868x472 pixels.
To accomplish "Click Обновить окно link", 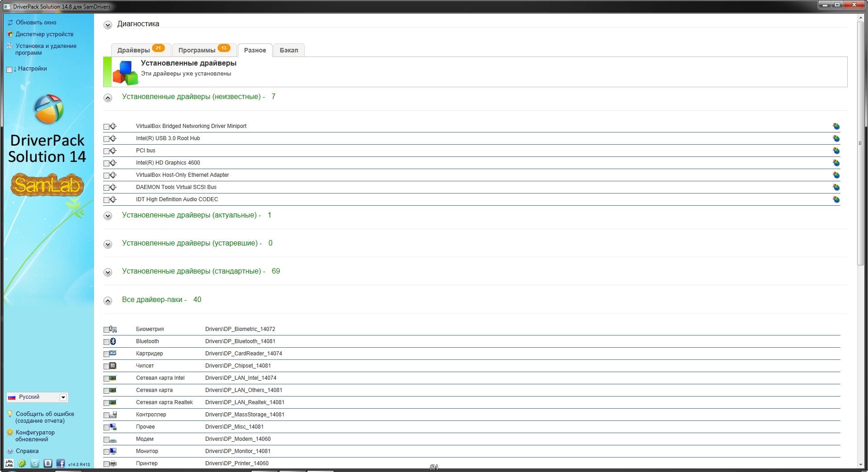I will pos(36,22).
